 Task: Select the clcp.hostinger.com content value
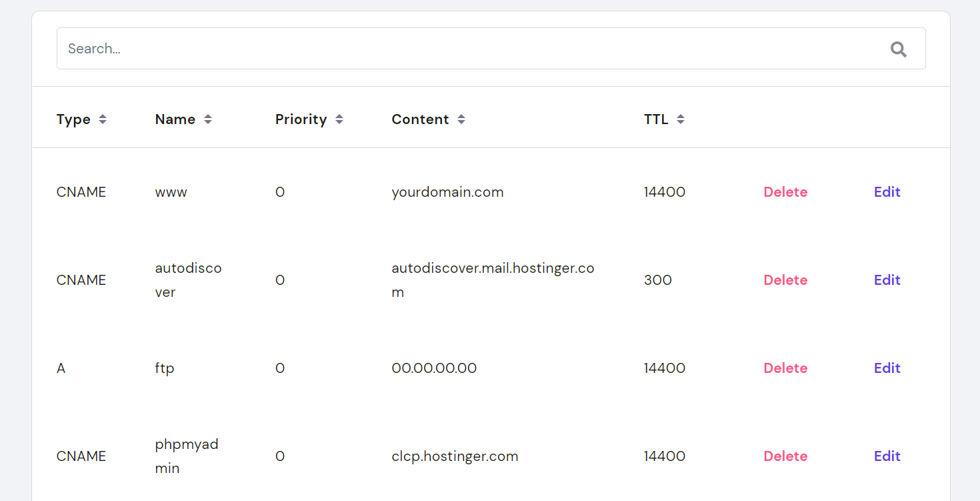[x=455, y=456]
